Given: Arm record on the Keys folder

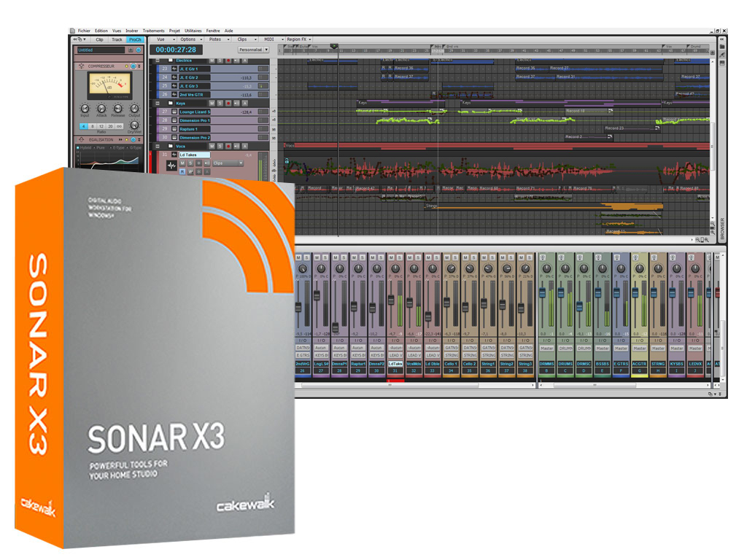Looking at the screenshot, I should (x=228, y=104).
